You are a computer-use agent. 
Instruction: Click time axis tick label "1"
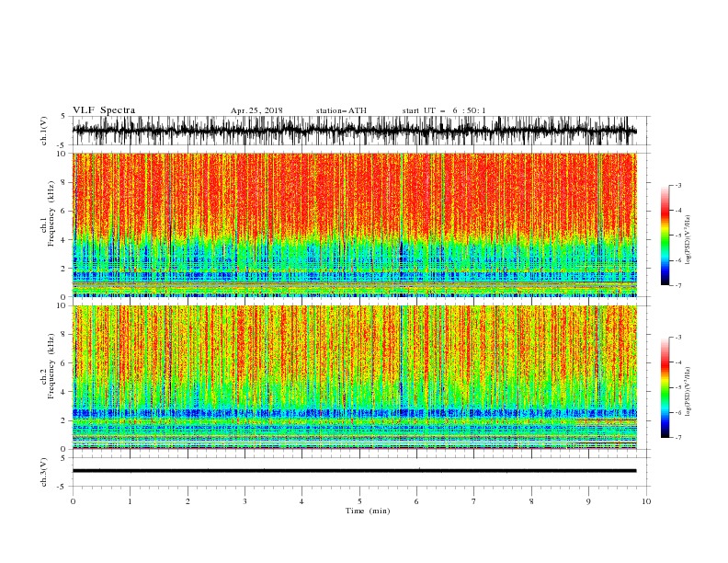(x=130, y=501)
